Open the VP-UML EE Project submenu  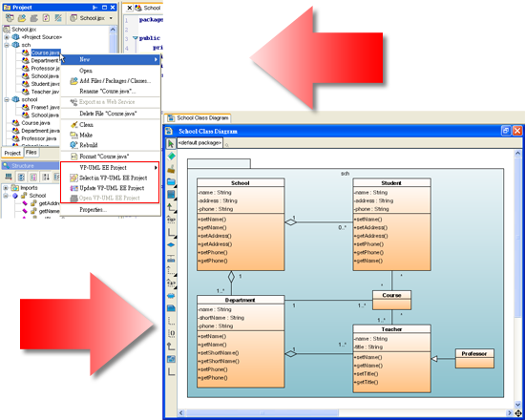(110, 167)
